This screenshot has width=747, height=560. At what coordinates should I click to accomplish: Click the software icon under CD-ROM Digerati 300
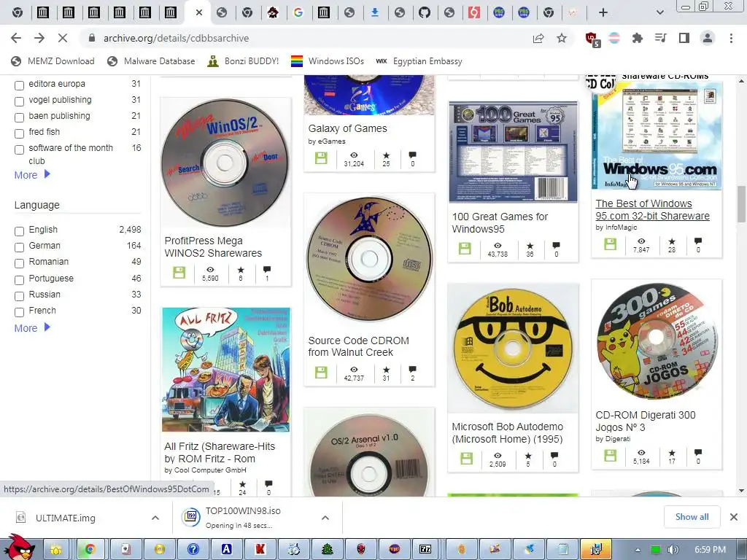coord(610,456)
